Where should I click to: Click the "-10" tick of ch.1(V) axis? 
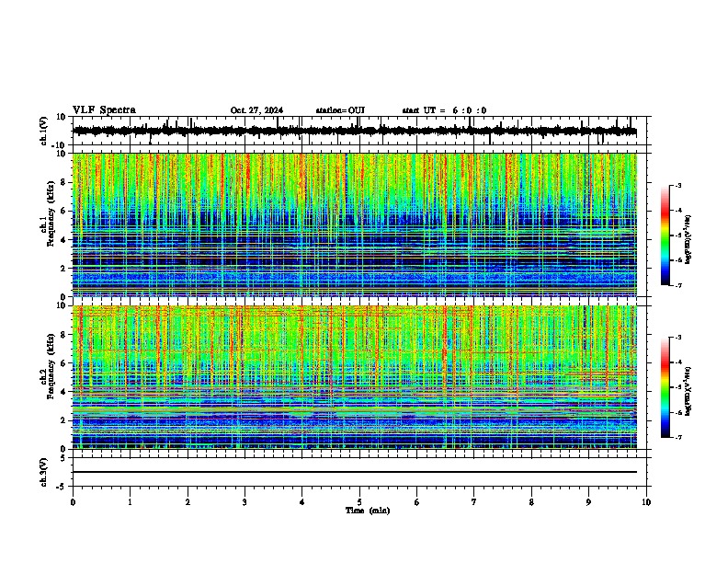pyautogui.click(x=60, y=145)
